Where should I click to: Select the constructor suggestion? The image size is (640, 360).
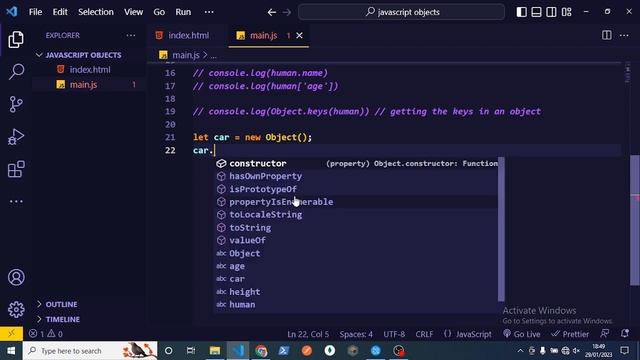tap(356, 163)
